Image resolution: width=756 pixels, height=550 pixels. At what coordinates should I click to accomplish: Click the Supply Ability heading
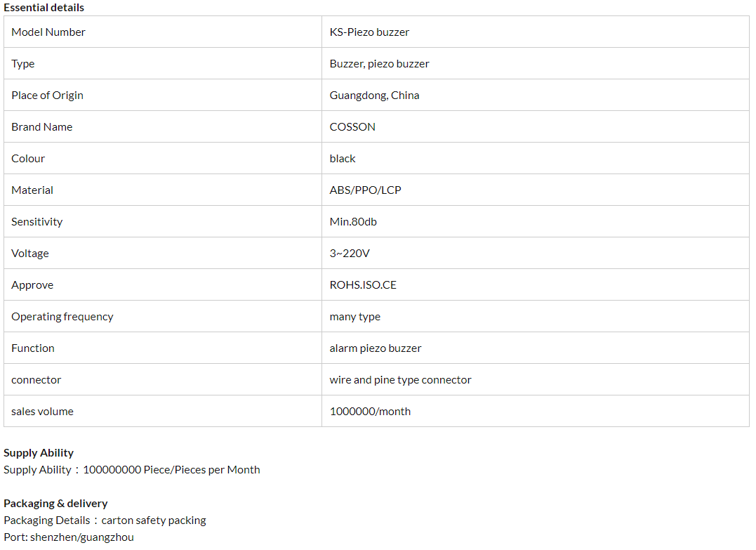[39, 453]
